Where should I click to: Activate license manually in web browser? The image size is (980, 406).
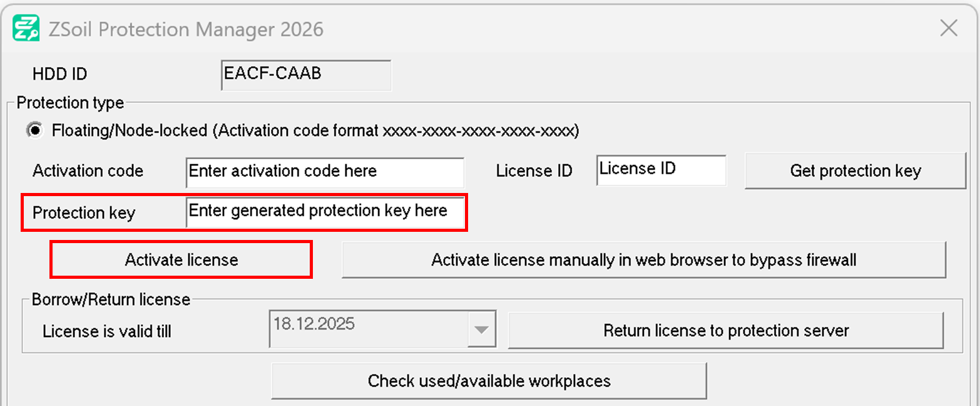[x=643, y=259]
